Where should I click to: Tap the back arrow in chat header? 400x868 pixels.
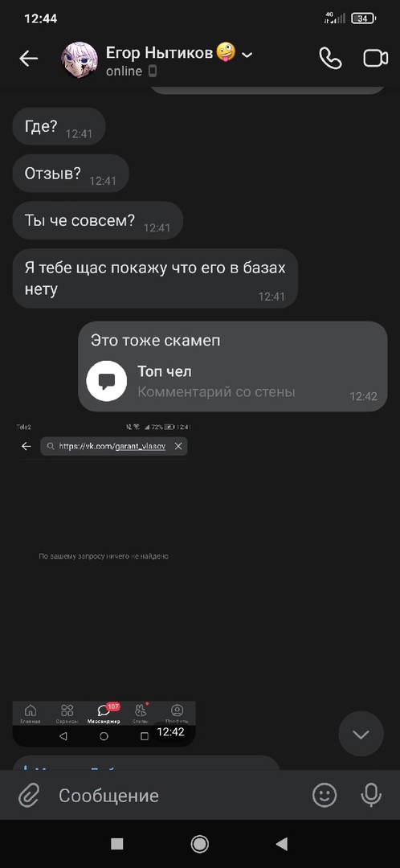(x=28, y=58)
